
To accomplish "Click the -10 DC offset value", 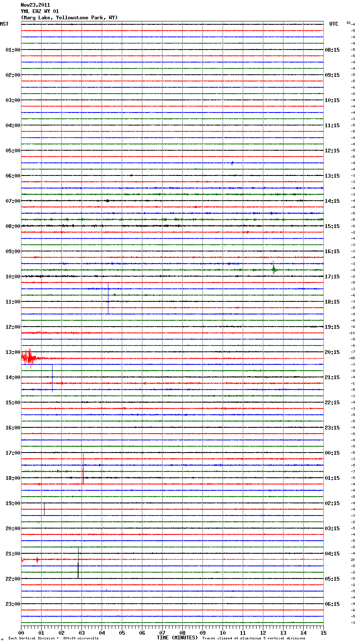I will (x=352, y=333).
